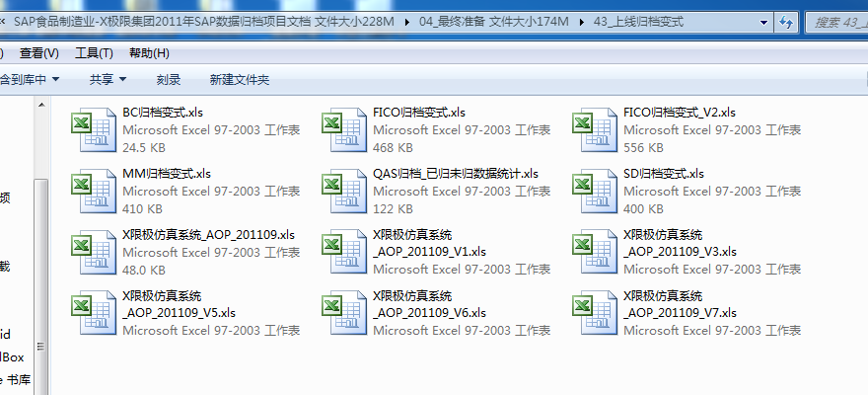Click the search box for 43_ folder
This screenshot has height=395, width=868.
837,22
